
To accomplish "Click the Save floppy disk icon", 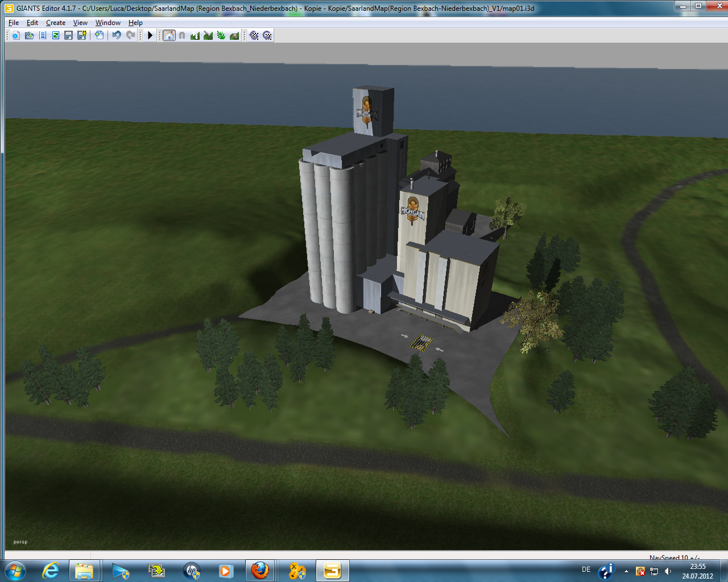I will pyautogui.click(x=68, y=35).
